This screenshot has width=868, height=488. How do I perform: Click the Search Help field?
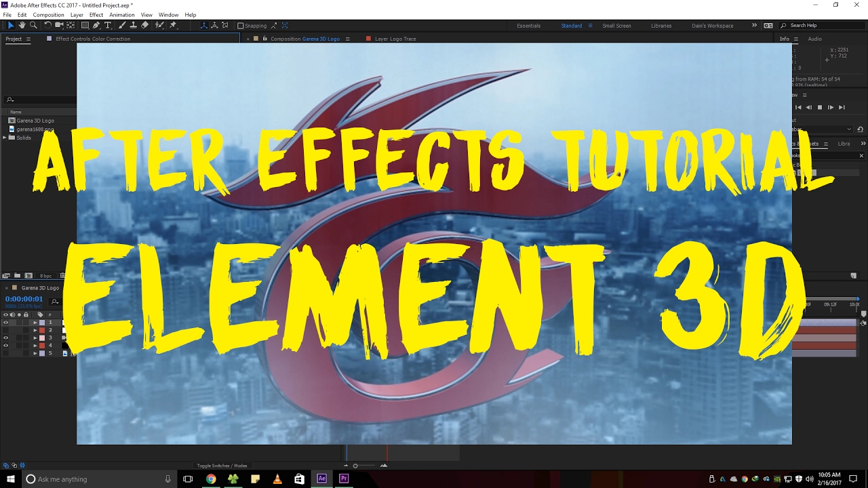823,26
